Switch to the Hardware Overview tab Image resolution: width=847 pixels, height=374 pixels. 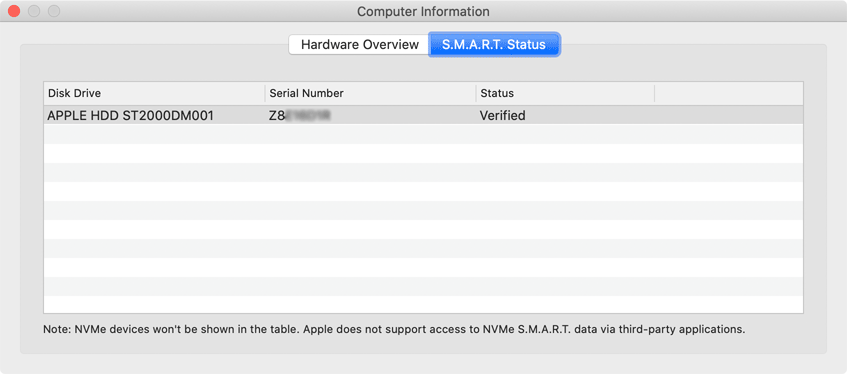[359, 44]
